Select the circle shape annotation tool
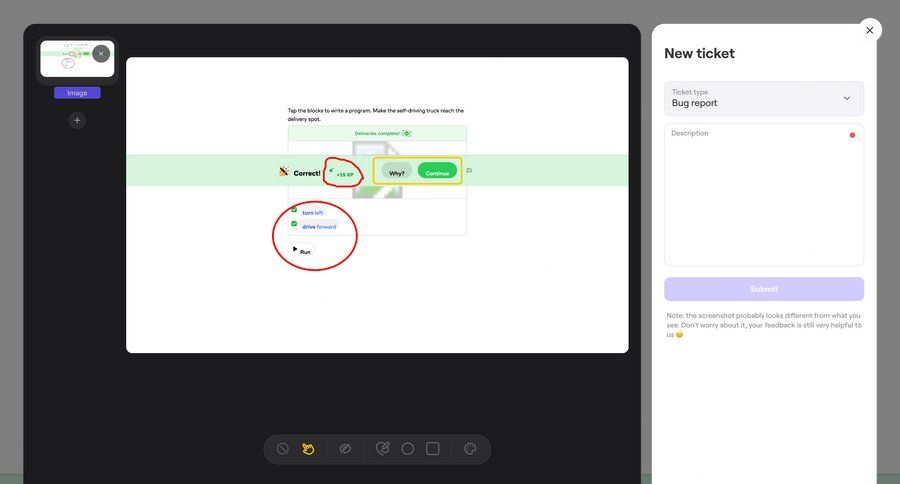This screenshot has height=484, width=900. click(407, 449)
